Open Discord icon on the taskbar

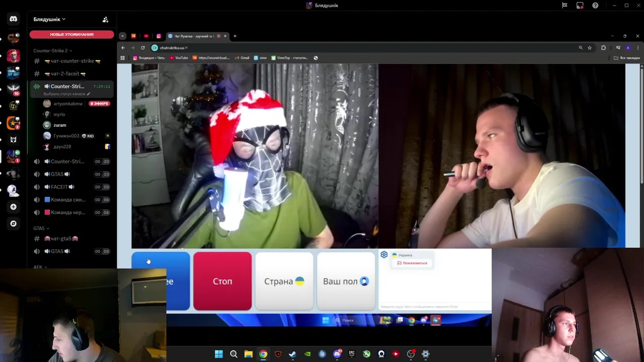(x=337, y=354)
